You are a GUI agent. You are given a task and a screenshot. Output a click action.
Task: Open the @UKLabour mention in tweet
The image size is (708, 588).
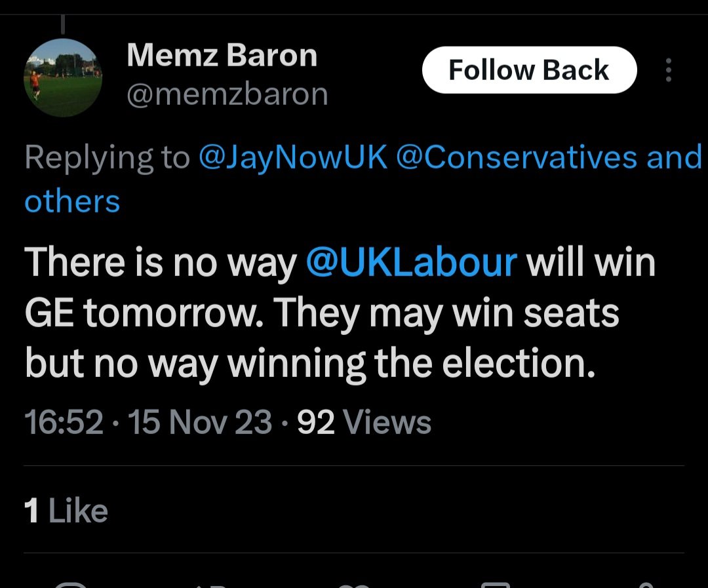point(412,262)
